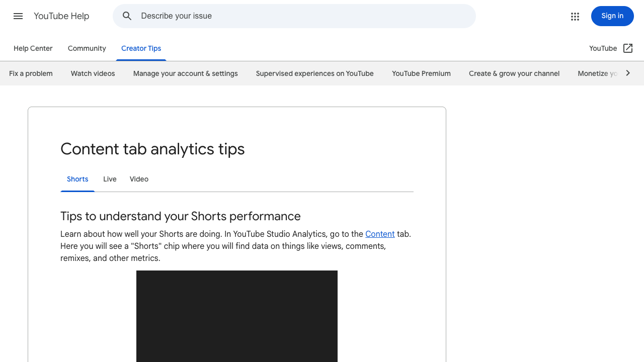The height and width of the screenshot is (362, 644).
Task: Select the Creator Tips tab
Action: click(141, 48)
